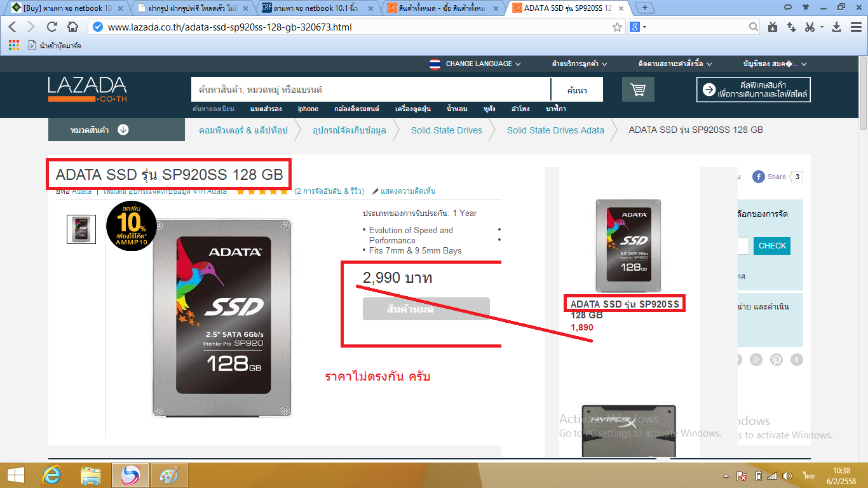868x488 pixels.
Task: Open the หมวดสินค้า category dropdown
Action: [x=115, y=130]
